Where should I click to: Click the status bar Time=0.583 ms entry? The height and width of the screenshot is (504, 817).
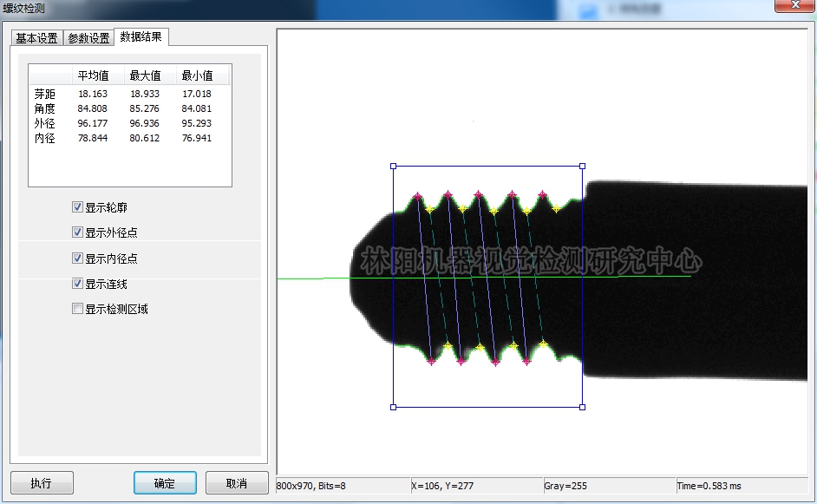[x=709, y=486]
